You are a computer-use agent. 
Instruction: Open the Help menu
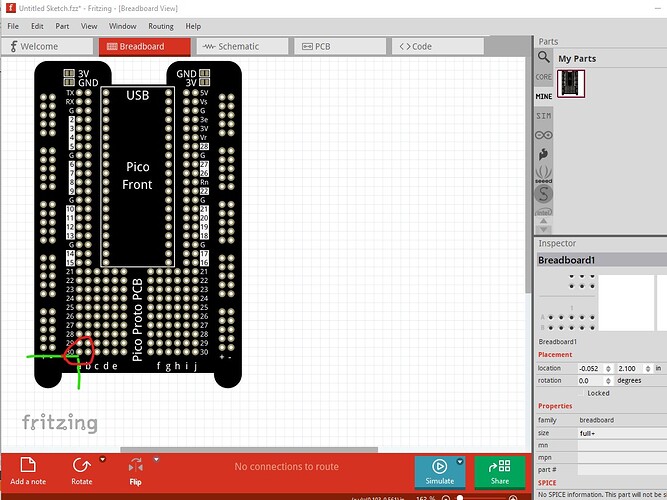click(x=193, y=26)
